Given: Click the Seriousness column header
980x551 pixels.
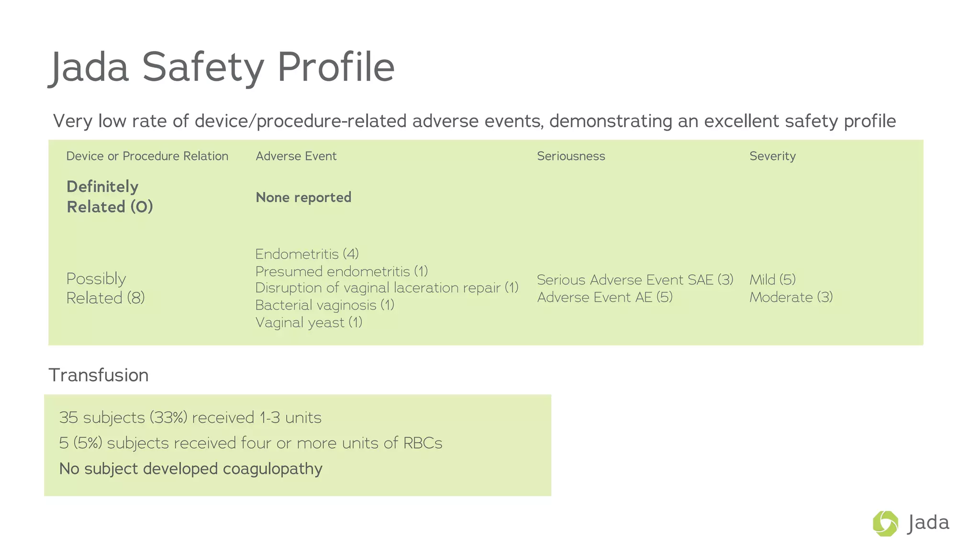Looking at the screenshot, I should coord(571,156).
